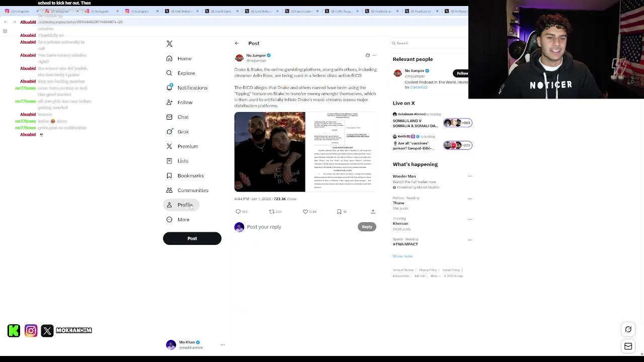
Task: Open the court document image
Action: coord(341,152)
